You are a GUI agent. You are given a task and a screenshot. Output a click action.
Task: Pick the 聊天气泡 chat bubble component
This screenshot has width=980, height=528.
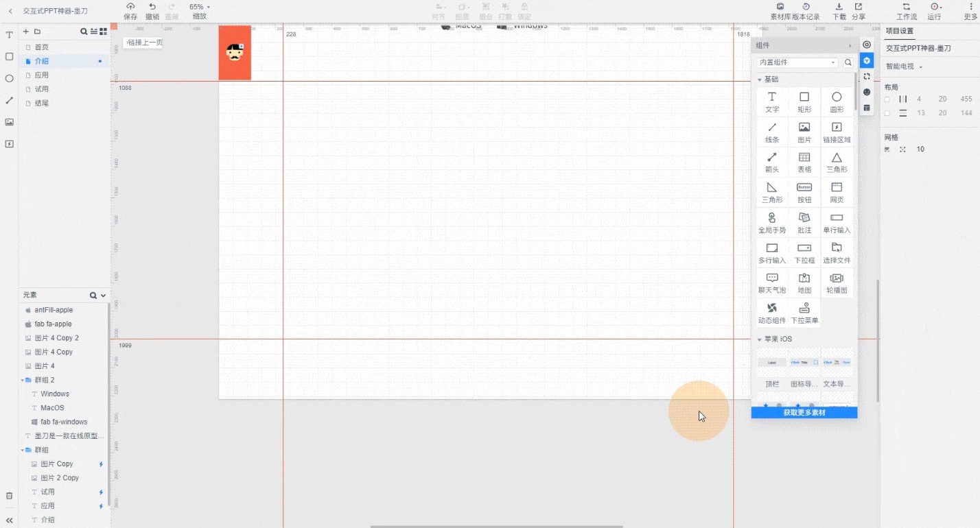(772, 283)
